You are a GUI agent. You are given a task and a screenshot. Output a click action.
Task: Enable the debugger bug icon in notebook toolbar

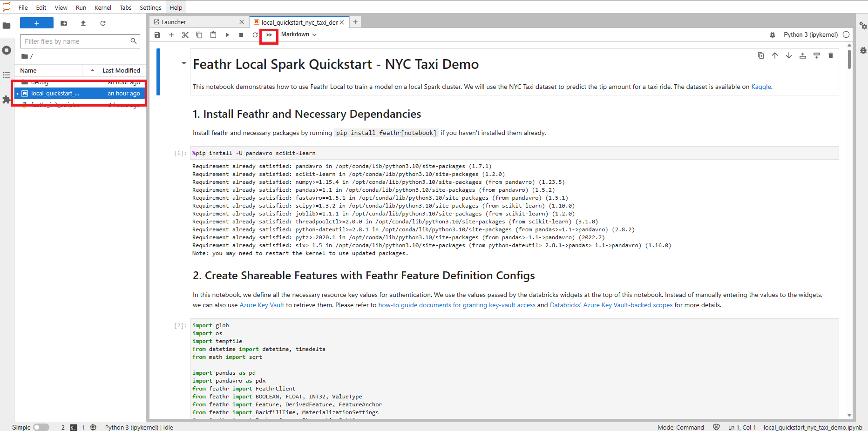773,35
